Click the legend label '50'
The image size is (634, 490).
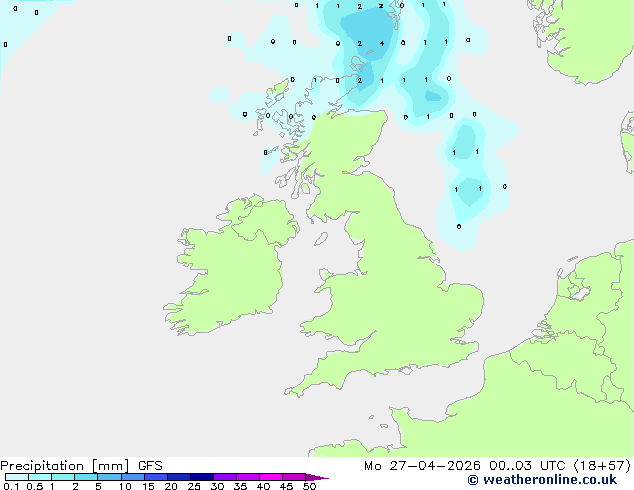click(310, 486)
